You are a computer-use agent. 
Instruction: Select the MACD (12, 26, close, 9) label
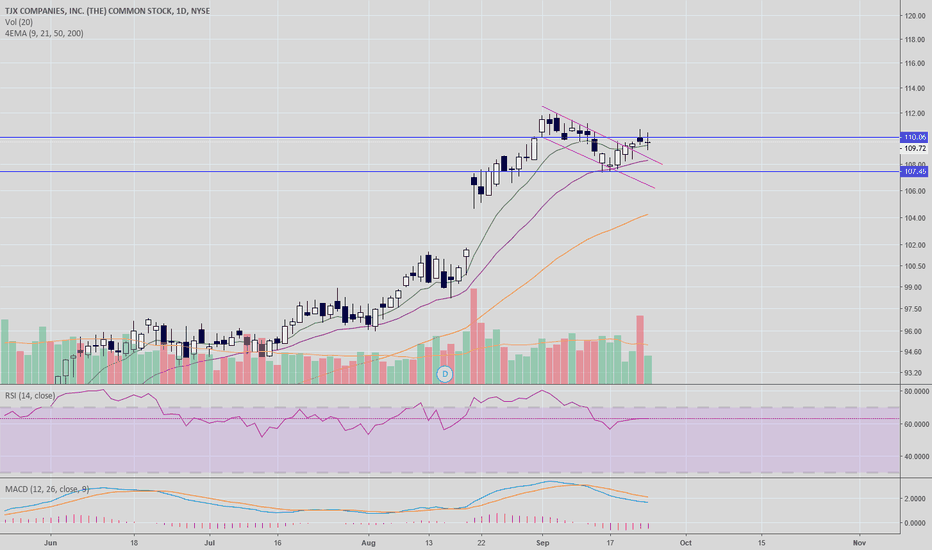[47, 489]
